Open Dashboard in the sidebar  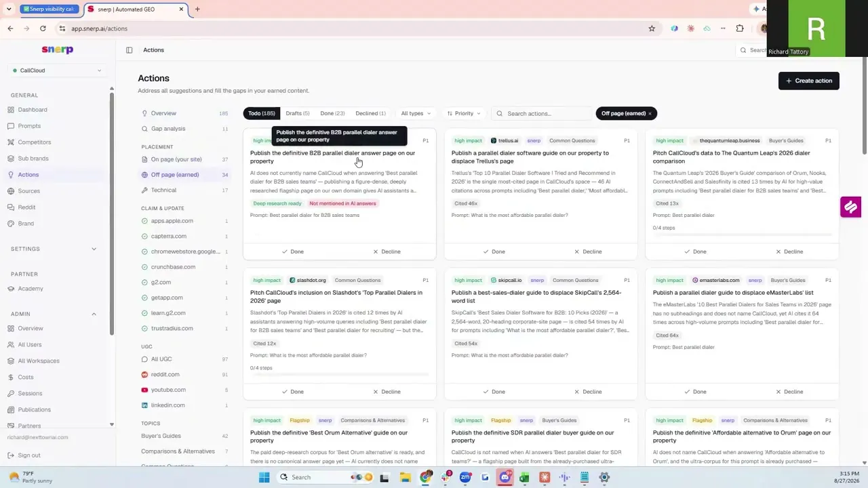point(33,110)
